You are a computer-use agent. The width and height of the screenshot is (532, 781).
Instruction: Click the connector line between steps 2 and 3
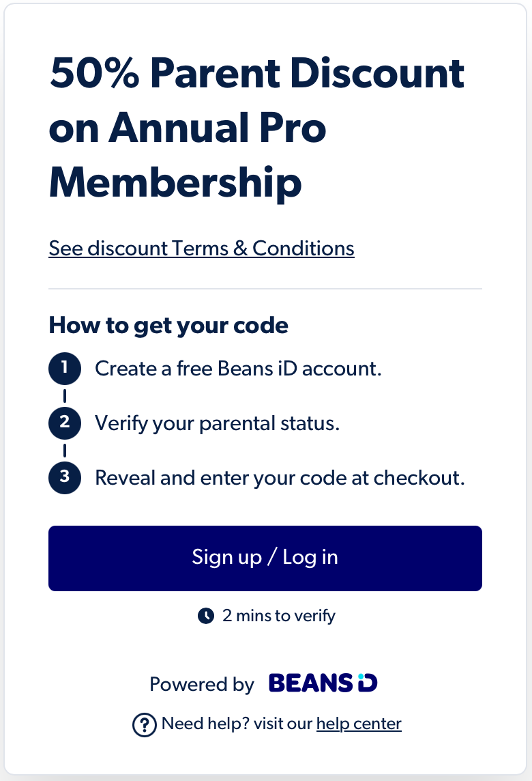(x=65, y=451)
